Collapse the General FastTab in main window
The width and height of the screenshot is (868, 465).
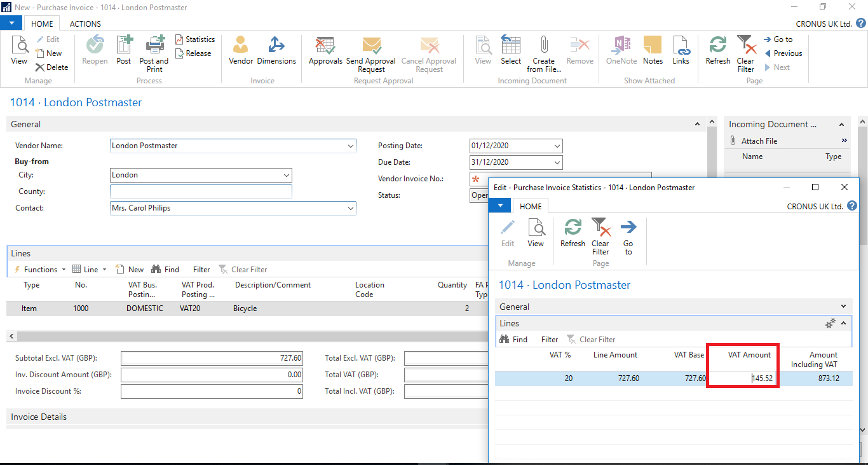pos(698,125)
